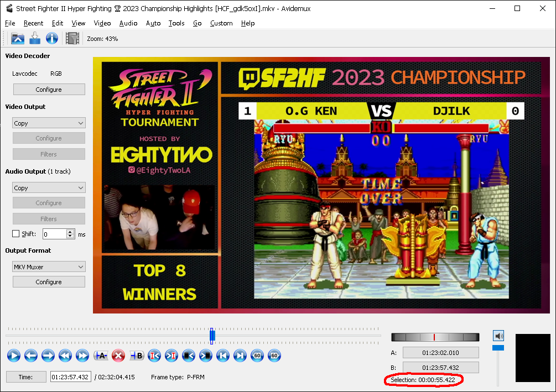Click the jog shuttle wheel control

tap(435, 337)
